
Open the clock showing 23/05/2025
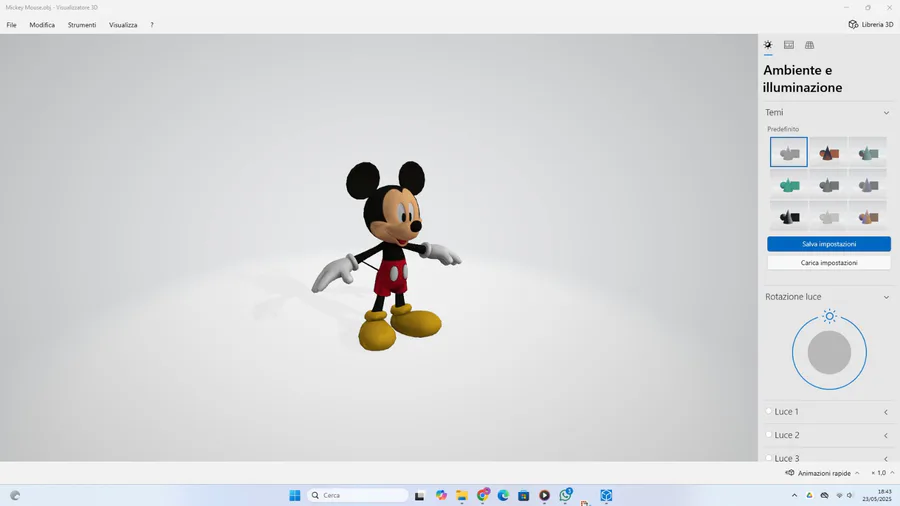tap(877, 495)
